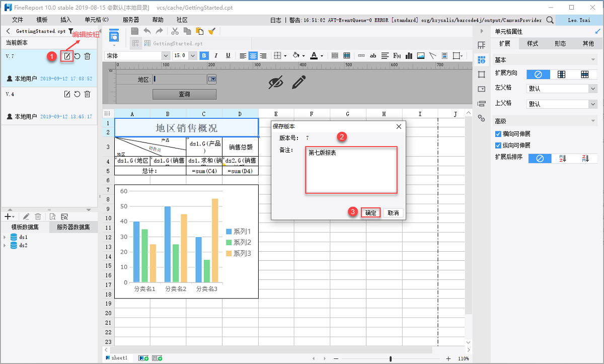Viewport: 604px width, 364px height.
Task: Click the format painter brush icon
Action: pyautogui.click(x=211, y=31)
